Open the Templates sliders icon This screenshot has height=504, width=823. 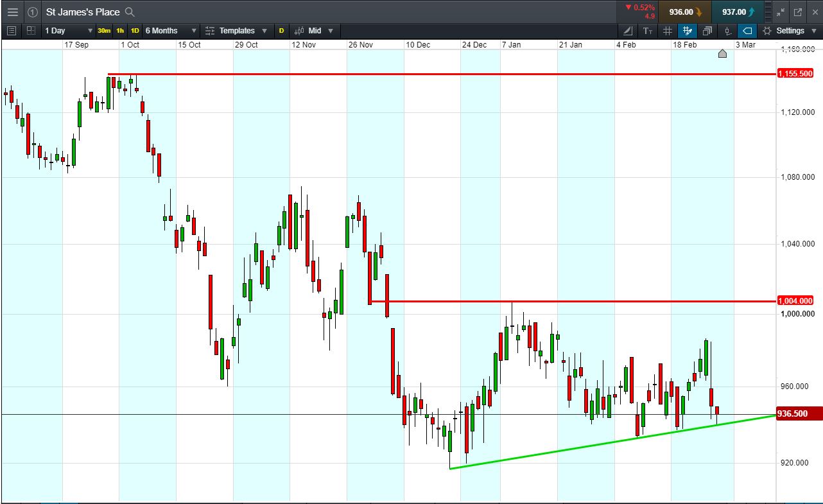(210, 30)
